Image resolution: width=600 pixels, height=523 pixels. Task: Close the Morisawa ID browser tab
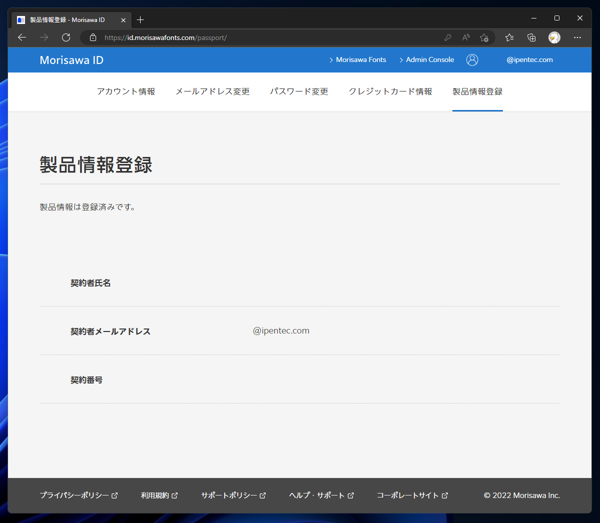(123, 20)
